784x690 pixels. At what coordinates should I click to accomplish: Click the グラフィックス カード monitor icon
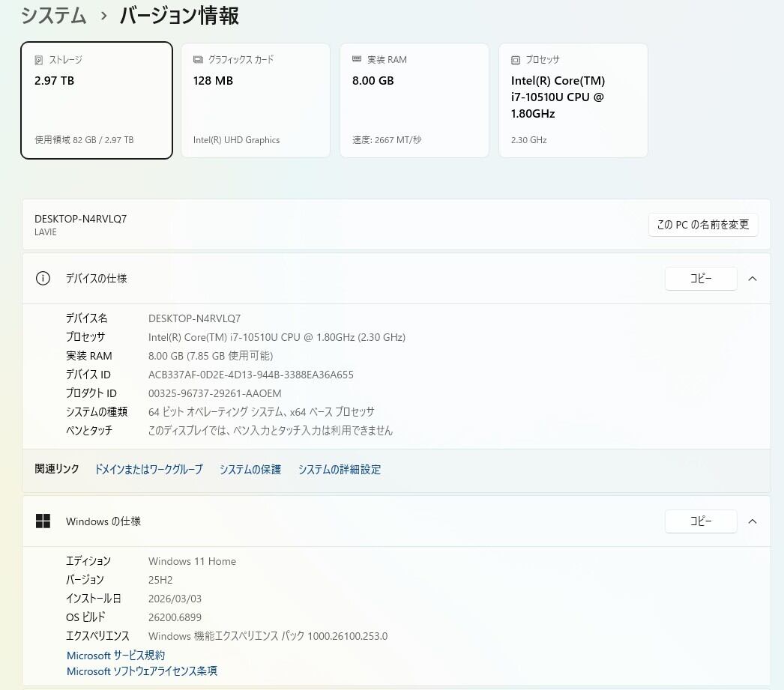point(198,60)
